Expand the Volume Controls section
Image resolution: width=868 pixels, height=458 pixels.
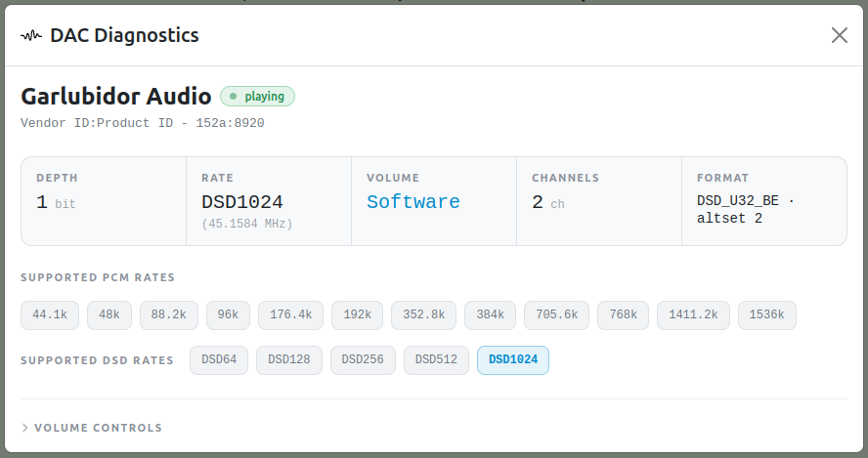coord(92,428)
